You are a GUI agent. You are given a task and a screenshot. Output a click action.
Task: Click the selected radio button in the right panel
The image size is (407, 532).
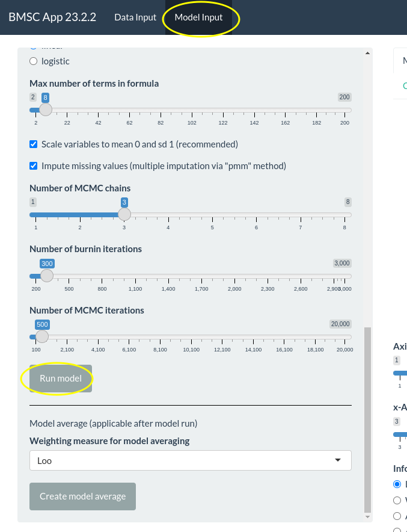(x=397, y=484)
